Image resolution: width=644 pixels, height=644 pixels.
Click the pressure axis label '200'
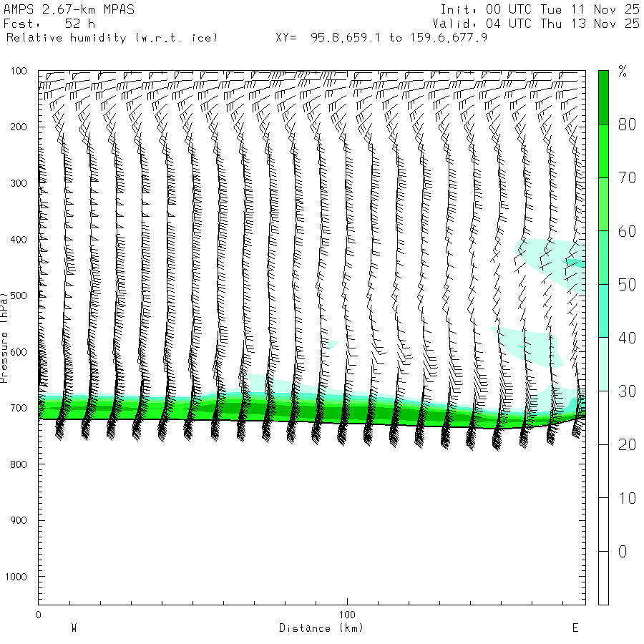19,127
